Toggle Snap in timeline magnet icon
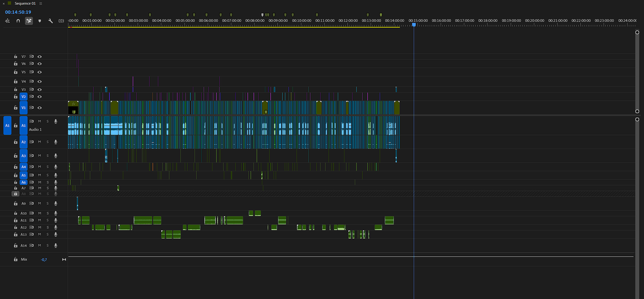Viewport: 644px width, 299px height. tap(18, 20)
